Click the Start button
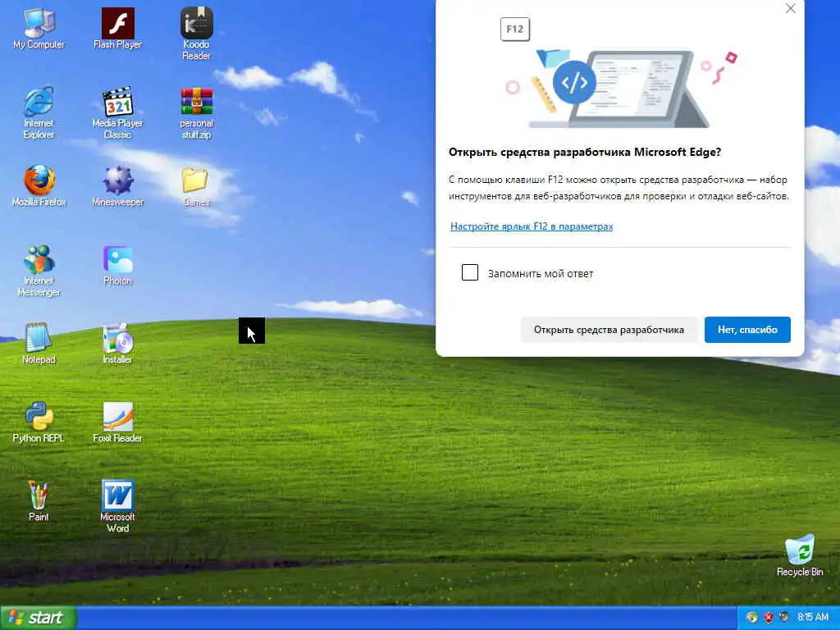This screenshot has width=840, height=630. pos(38,618)
